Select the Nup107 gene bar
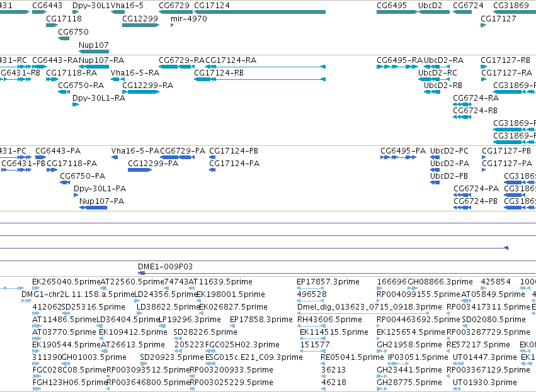The height and width of the screenshot is (392, 536). point(94,52)
